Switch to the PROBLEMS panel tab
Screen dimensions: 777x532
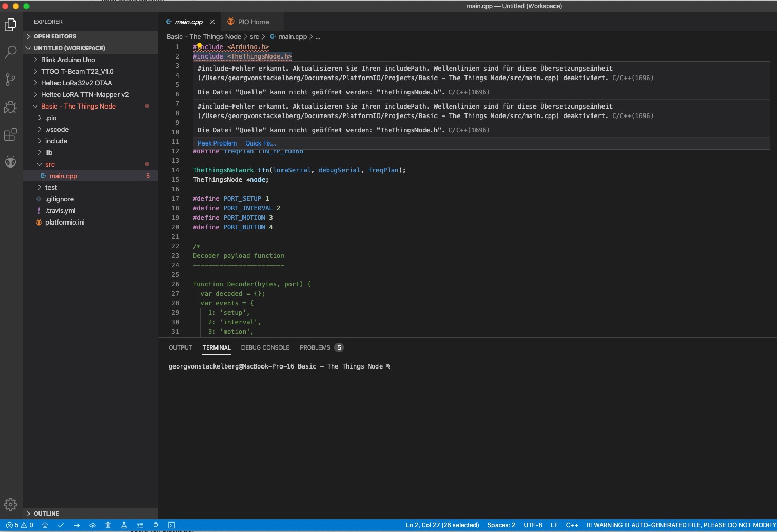pyautogui.click(x=315, y=347)
